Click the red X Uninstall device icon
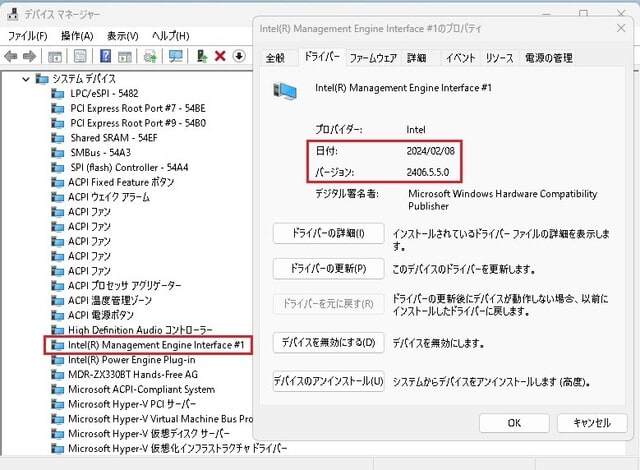This screenshot has width=640, height=470. (x=220, y=56)
